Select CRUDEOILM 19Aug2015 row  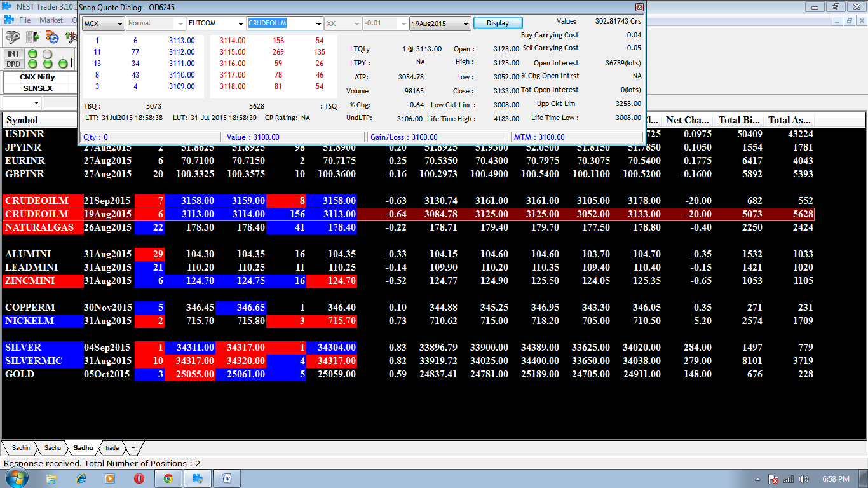(x=408, y=214)
